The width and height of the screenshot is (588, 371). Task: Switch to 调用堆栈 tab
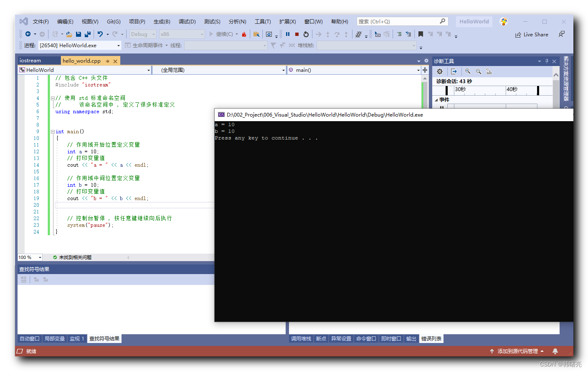(301, 339)
